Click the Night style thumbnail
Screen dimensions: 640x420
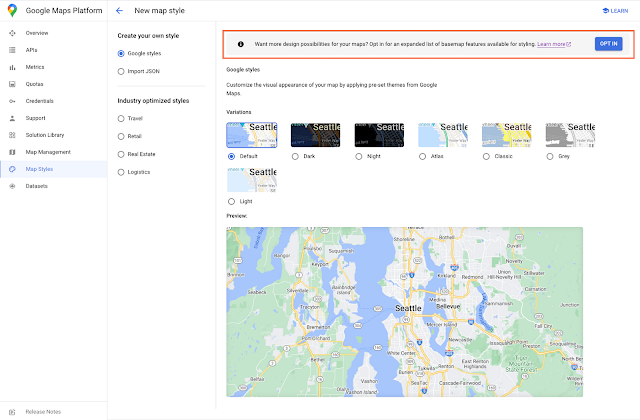click(379, 135)
